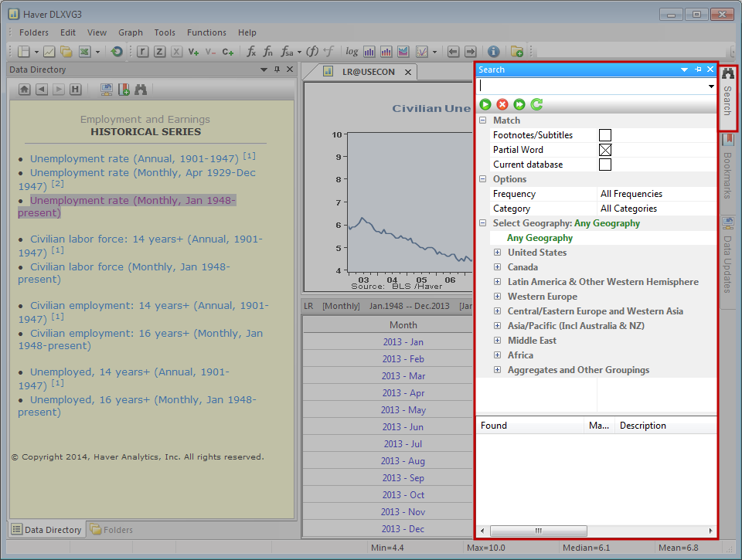
Task: Click the fn function icon
Action: [268, 51]
